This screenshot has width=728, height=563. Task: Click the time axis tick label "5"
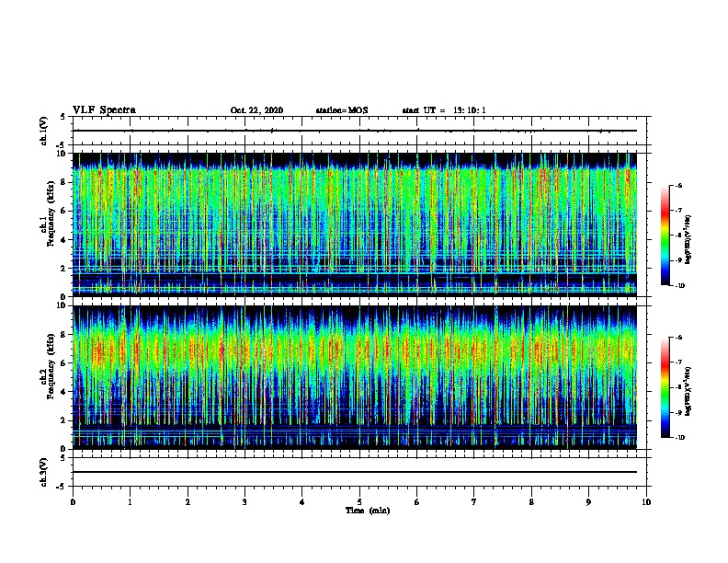tap(359, 502)
